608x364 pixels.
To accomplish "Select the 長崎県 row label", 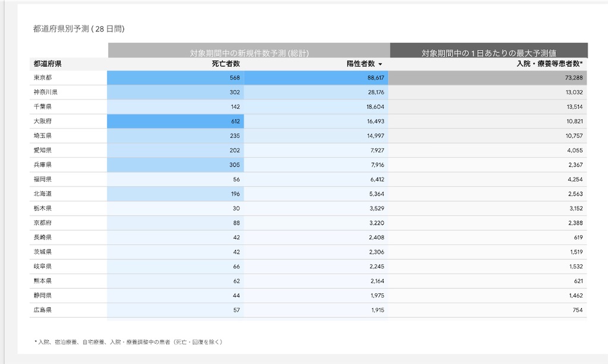I will [x=43, y=238].
